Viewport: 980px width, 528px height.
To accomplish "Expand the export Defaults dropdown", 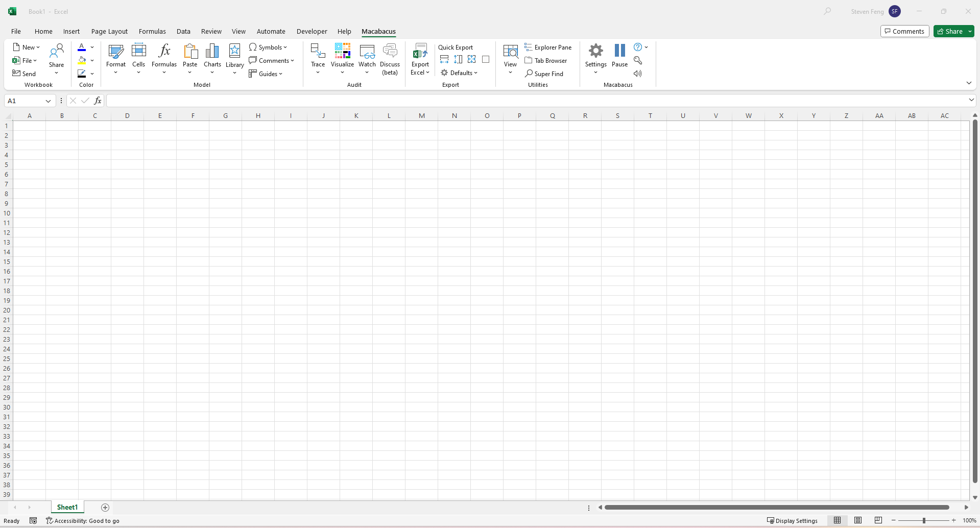I will [459, 73].
